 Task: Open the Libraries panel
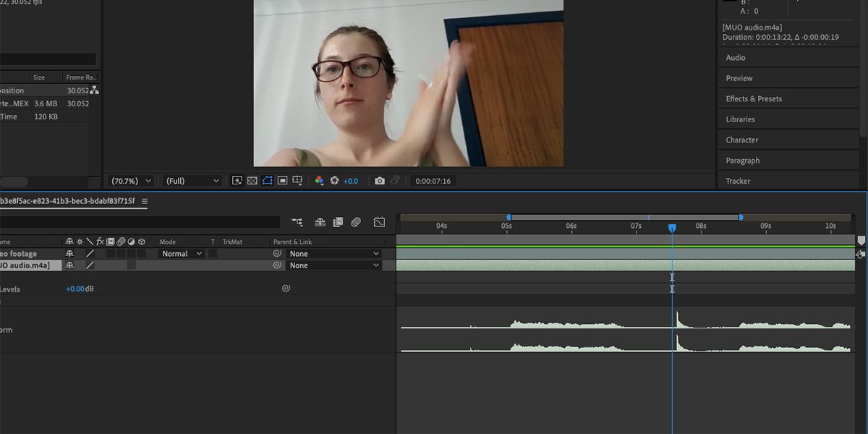point(739,119)
